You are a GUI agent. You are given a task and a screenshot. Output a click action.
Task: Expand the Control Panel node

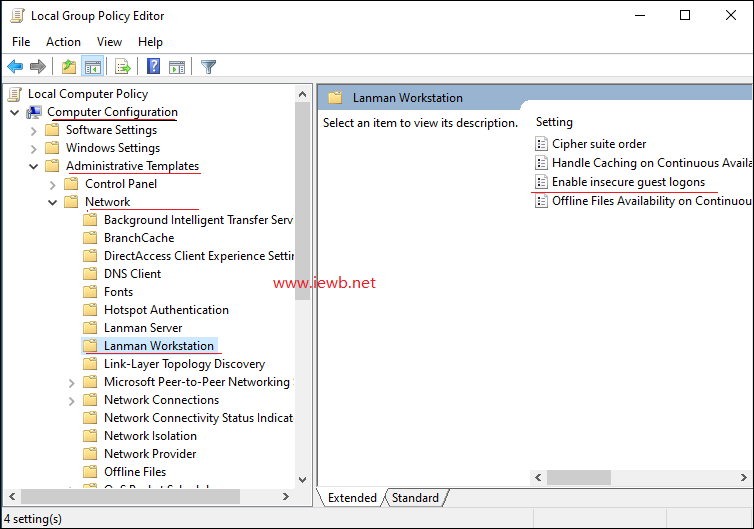click(x=53, y=185)
